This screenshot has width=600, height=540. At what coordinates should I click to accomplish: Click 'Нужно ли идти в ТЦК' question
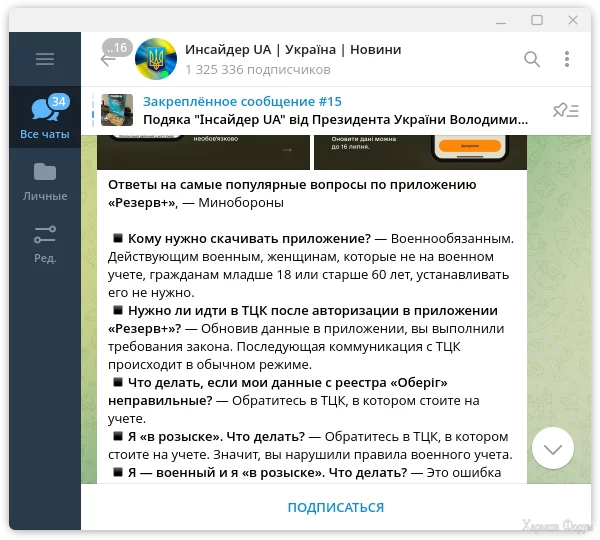point(302,319)
